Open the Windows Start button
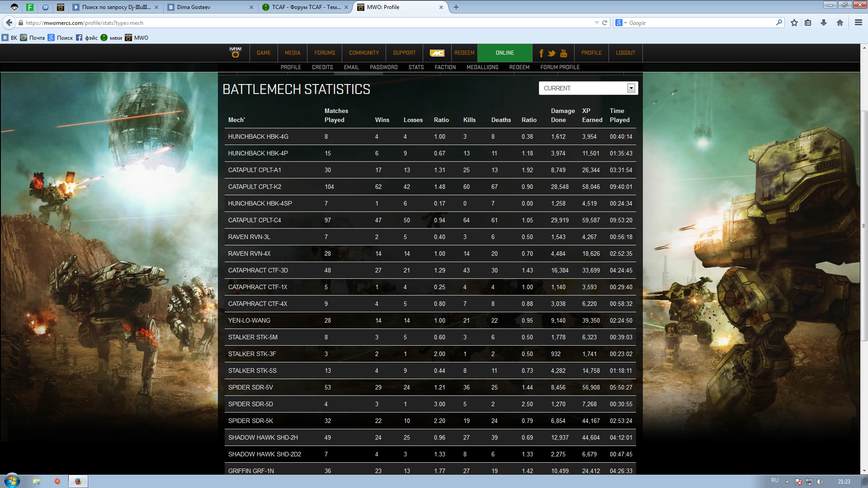The width and height of the screenshot is (868, 488). [12, 481]
